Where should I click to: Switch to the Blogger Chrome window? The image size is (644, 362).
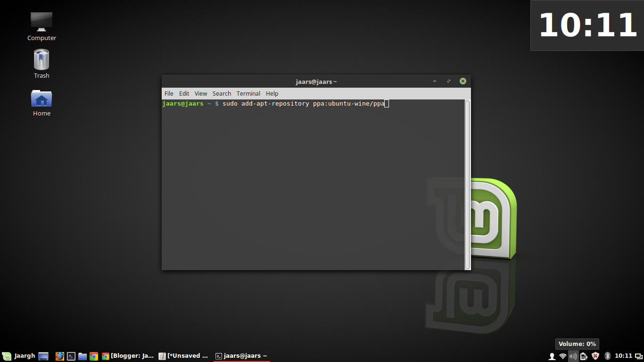click(x=128, y=356)
